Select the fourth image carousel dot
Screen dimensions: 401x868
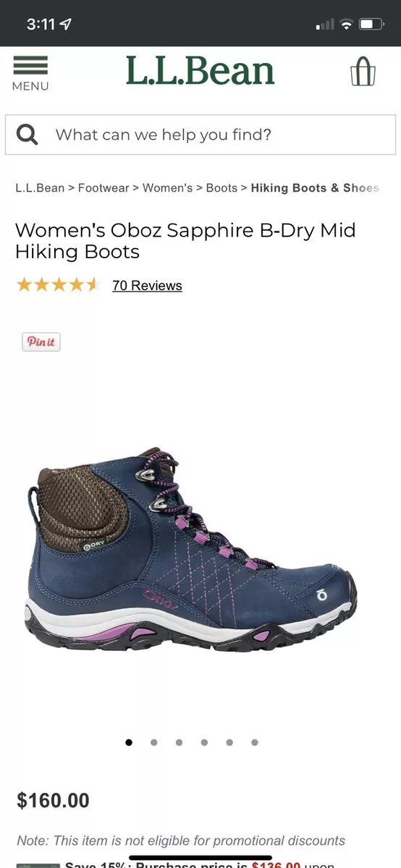click(x=204, y=742)
